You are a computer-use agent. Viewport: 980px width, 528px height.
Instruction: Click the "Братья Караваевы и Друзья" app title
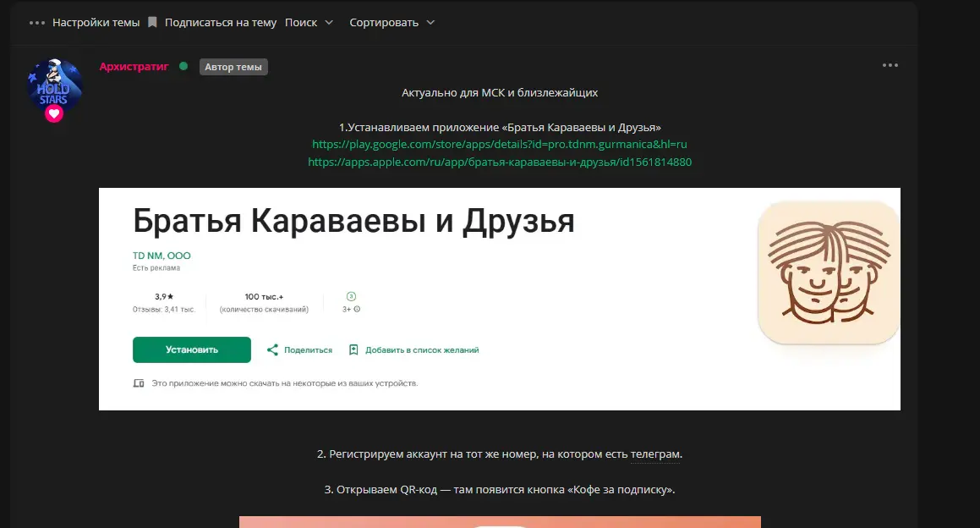click(x=353, y=221)
